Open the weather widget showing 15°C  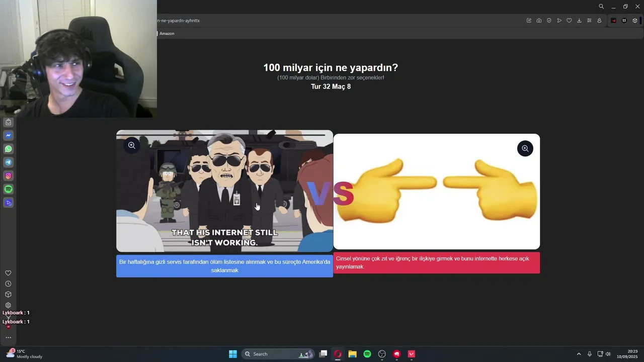pos(24,354)
